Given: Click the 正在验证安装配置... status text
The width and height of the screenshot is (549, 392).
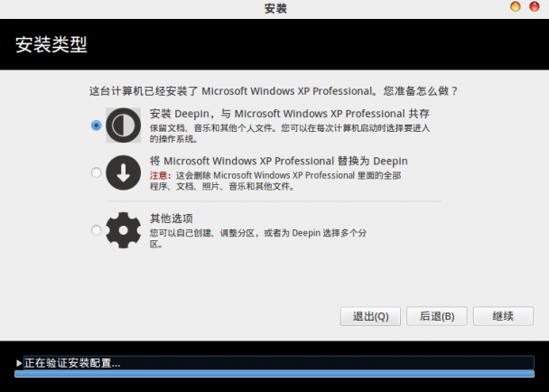Looking at the screenshot, I should [x=72, y=363].
